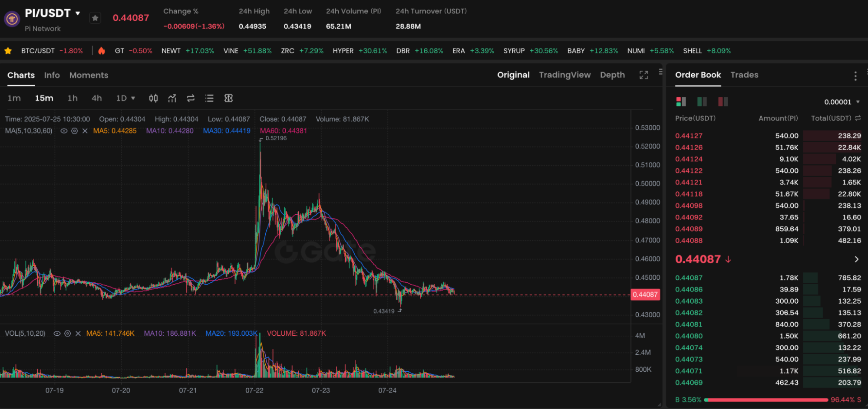868x409 pixels.
Task: Open the PI/USDT pair selector dropdown
Action: point(78,13)
